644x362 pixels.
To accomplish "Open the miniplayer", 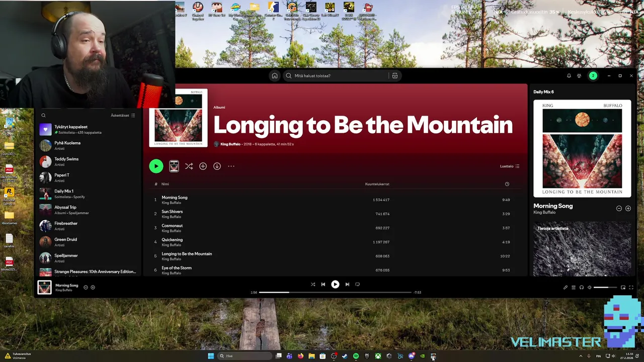I will (x=623, y=288).
